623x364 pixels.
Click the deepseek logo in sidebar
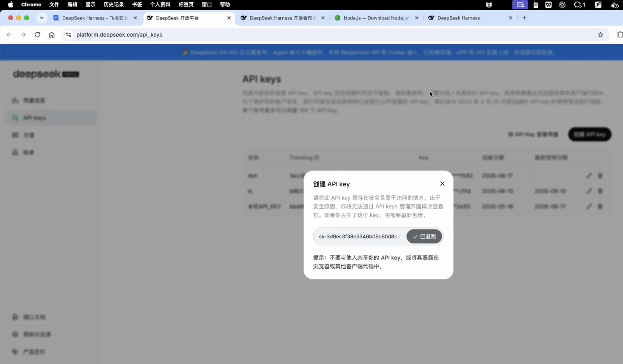coord(46,74)
